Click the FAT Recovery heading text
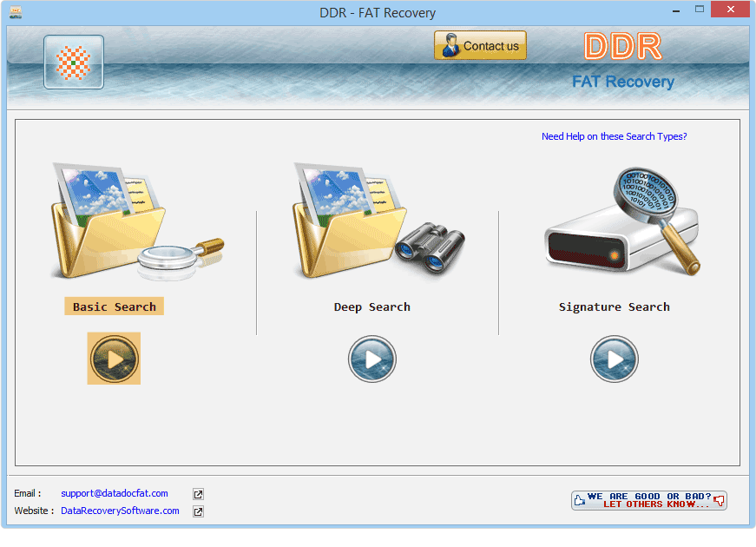This screenshot has width=756, height=547. point(623,82)
